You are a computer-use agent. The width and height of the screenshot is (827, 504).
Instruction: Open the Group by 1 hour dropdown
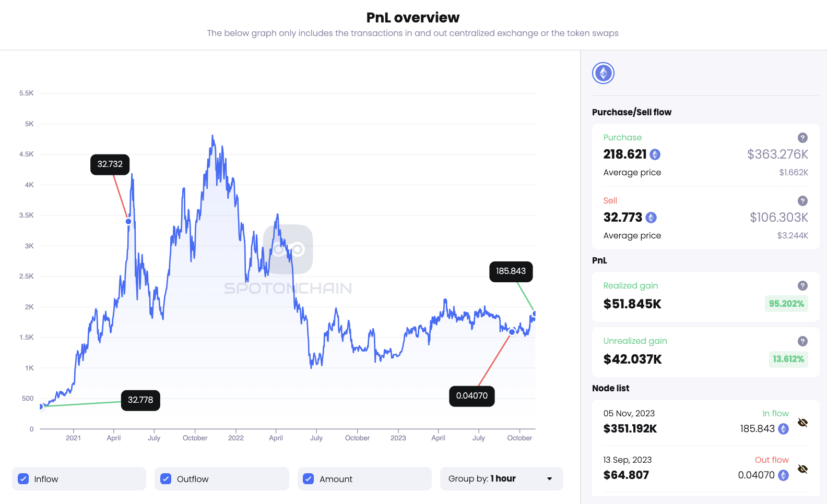(501, 478)
